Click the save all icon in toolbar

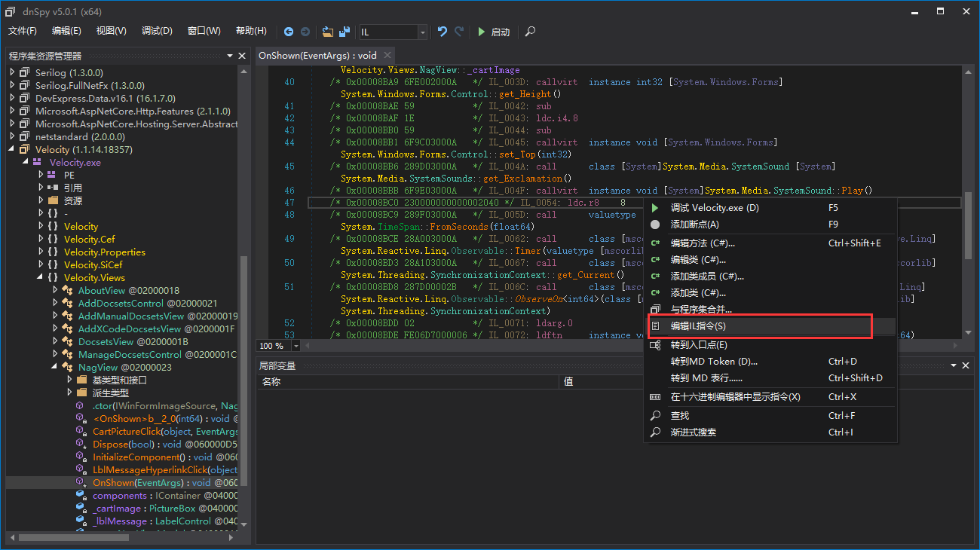345,32
